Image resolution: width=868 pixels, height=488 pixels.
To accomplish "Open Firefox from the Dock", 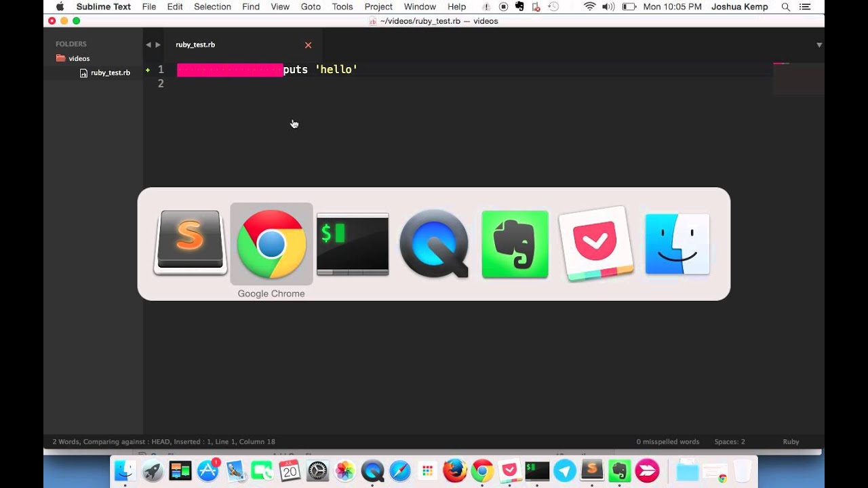I will pos(455,470).
